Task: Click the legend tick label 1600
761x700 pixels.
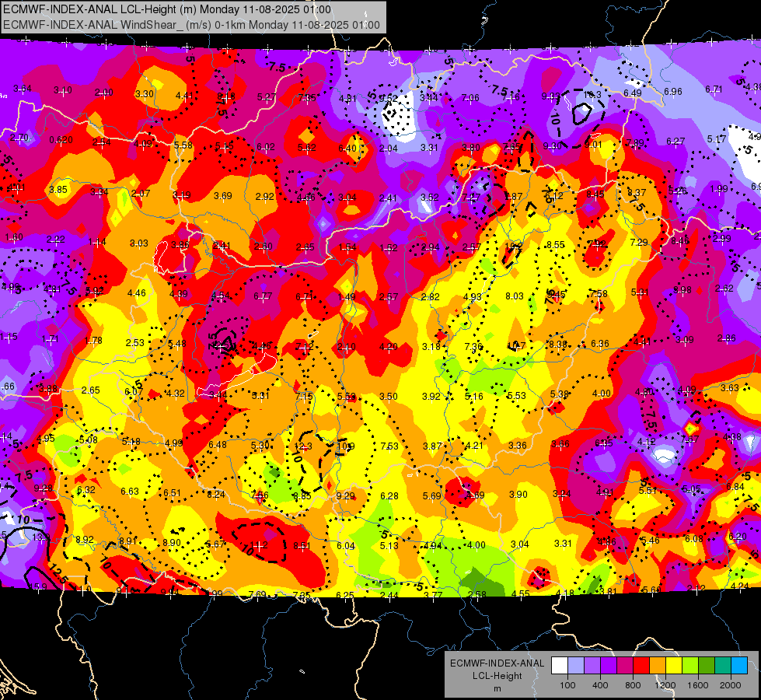Action: [x=698, y=685]
